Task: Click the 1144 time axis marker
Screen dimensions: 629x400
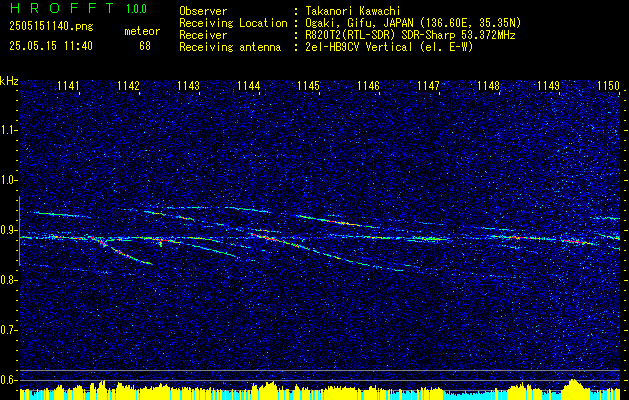Action: point(249,85)
